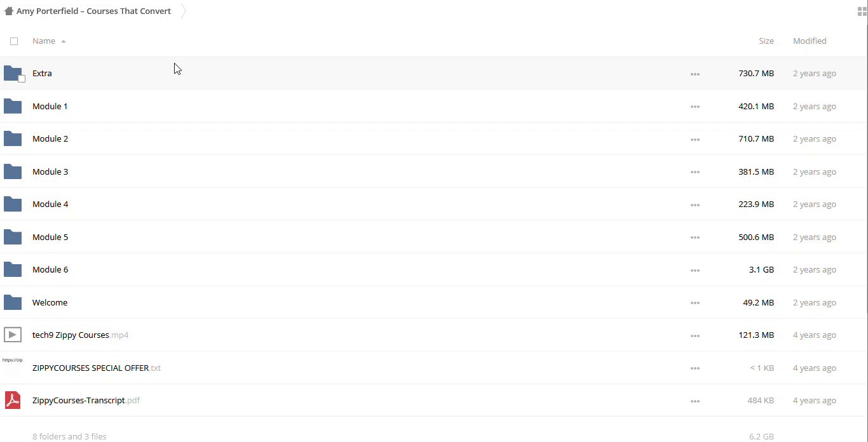Click the home icon in breadcrumb
Viewport: 868px width, 442px height.
[x=8, y=11]
